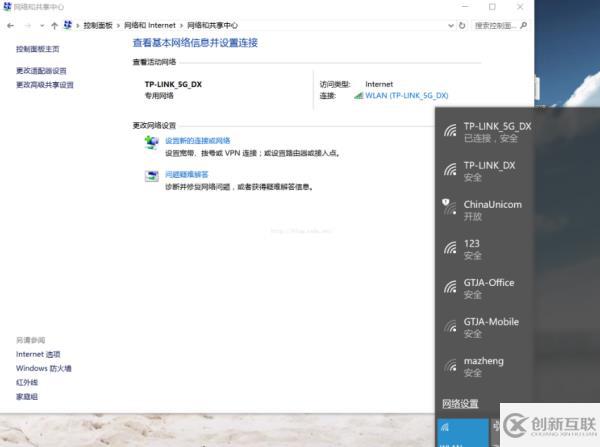The width and height of the screenshot is (600, 447).
Task: Open 红外线 link
Action: click(x=27, y=383)
